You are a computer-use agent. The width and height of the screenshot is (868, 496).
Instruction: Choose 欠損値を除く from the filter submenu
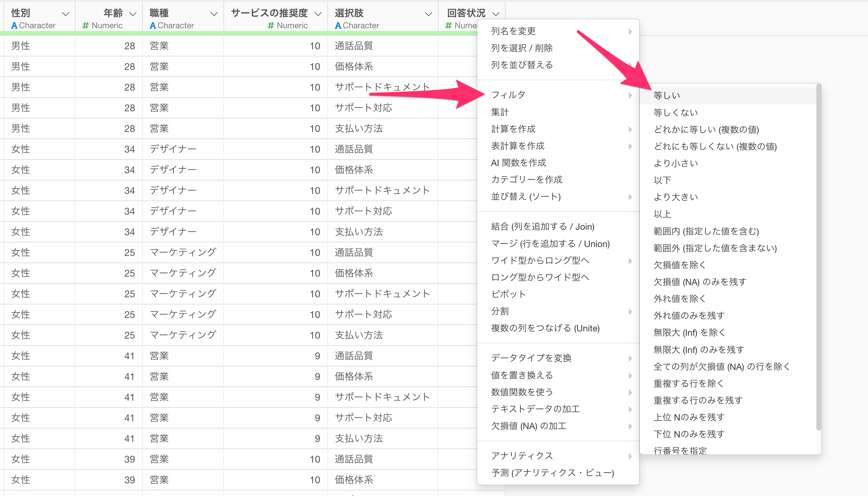click(680, 265)
